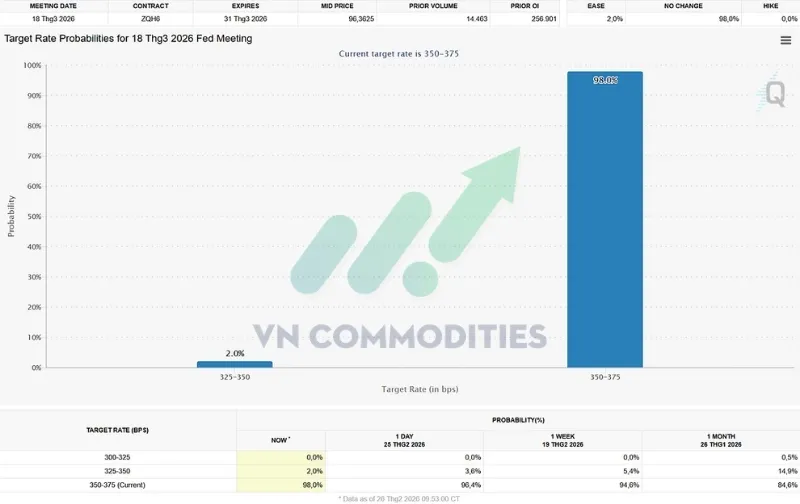The width and height of the screenshot is (800, 504).
Task: Click the EASE header cell
Action: 596,6
